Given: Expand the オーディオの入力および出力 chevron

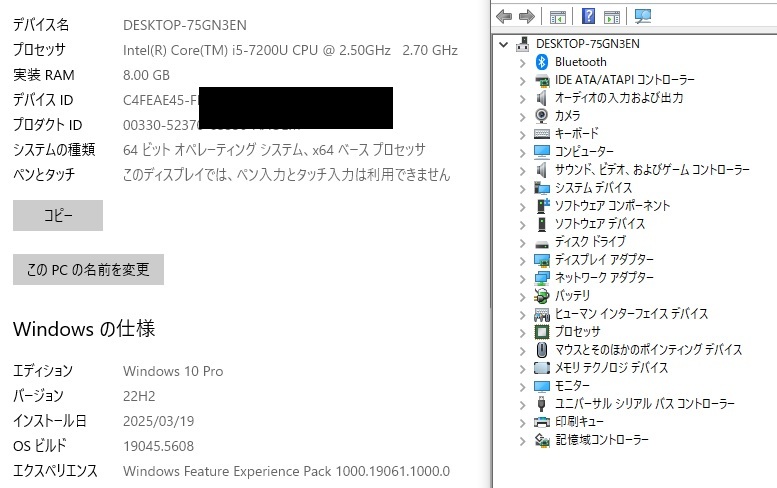Looking at the screenshot, I should (522, 99).
